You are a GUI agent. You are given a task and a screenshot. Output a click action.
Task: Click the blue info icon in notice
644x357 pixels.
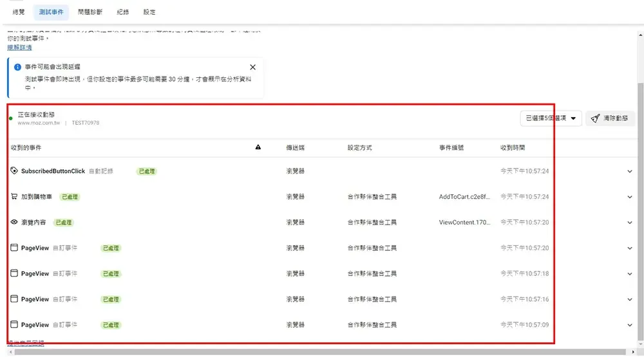point(17,67)
